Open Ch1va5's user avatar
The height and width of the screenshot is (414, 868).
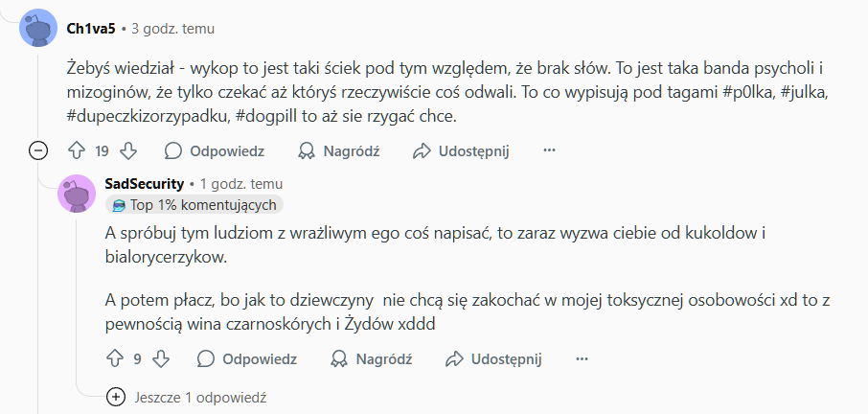point(37,28)
